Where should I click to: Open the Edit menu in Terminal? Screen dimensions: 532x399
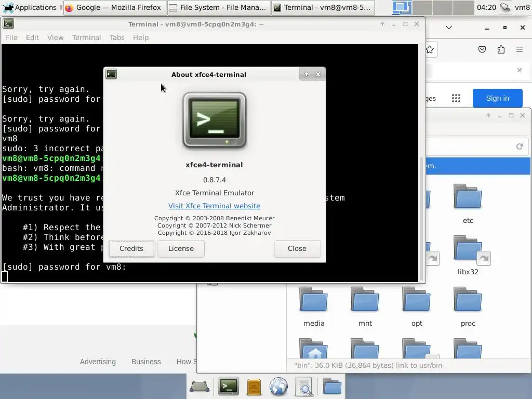click(32, 37)
